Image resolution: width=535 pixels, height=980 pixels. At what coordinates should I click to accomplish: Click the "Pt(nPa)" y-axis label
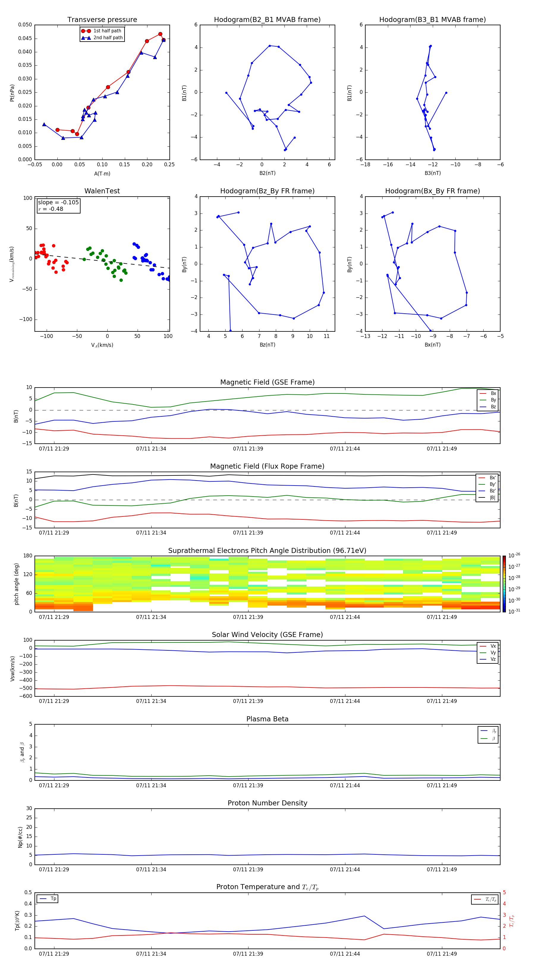12,92
